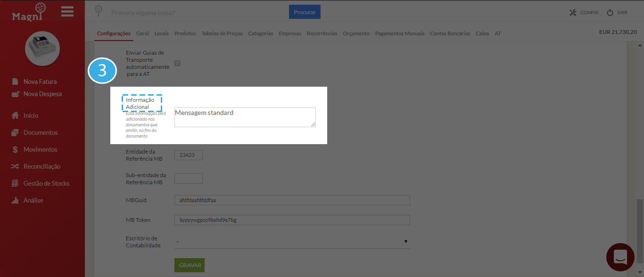Switch to the Empresas tab
The height and width of the screenshot is (277, 644).
pyautogui.click(x=290, y=33)
